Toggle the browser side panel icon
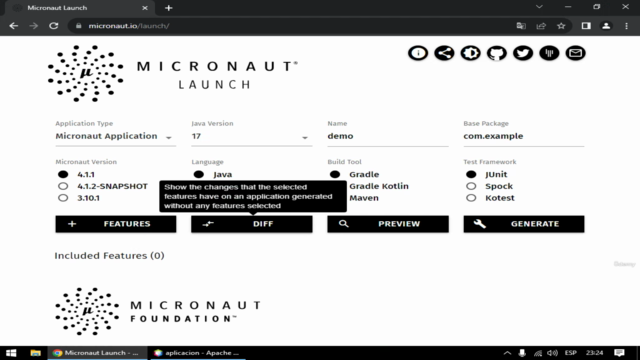 click(x=586, y=26)
